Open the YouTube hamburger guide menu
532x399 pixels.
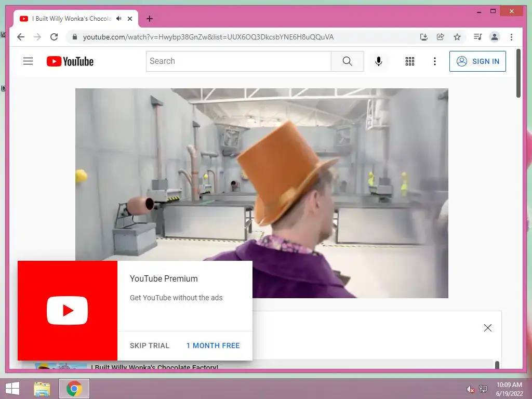[28, 61]
